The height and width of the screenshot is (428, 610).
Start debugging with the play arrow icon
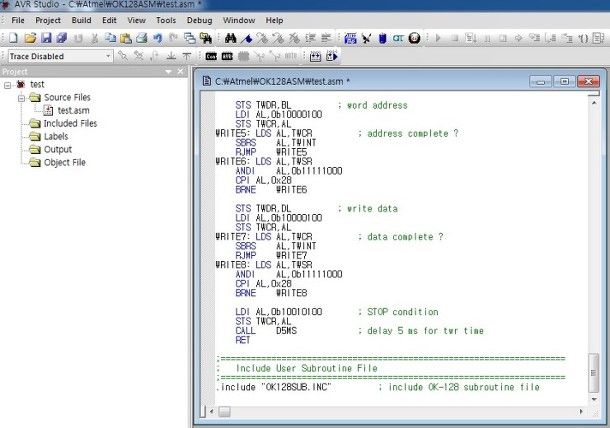pos(438,38)
